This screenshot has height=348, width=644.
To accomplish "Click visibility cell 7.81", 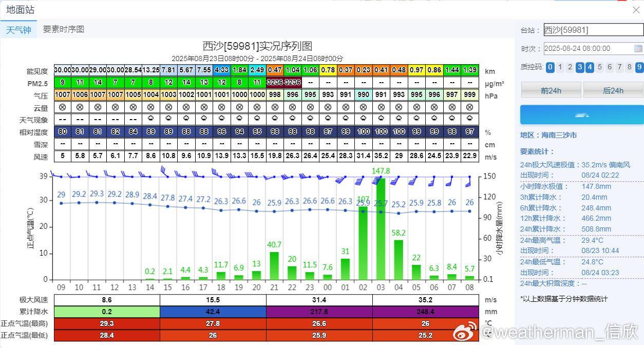I will 168,70.
